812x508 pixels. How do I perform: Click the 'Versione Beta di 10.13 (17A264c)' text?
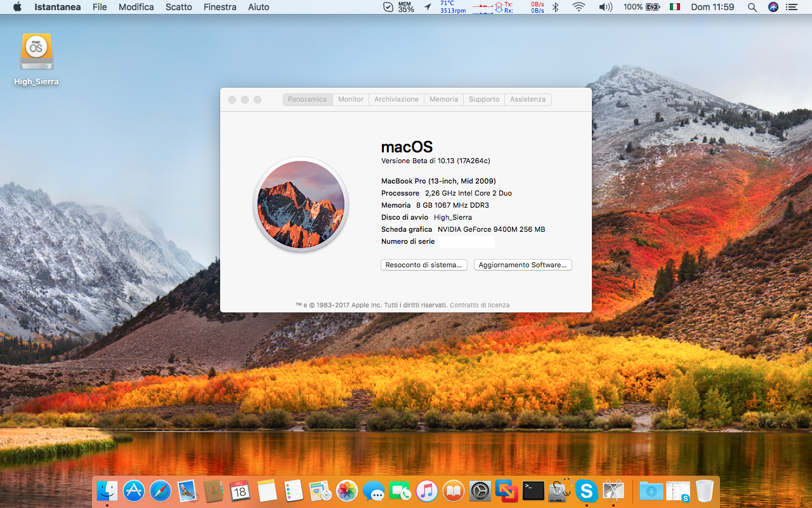click(x=436, y=161)
